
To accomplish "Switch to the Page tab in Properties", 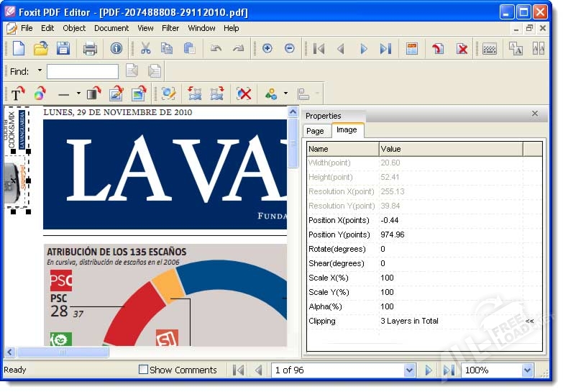I will point(315,131).
